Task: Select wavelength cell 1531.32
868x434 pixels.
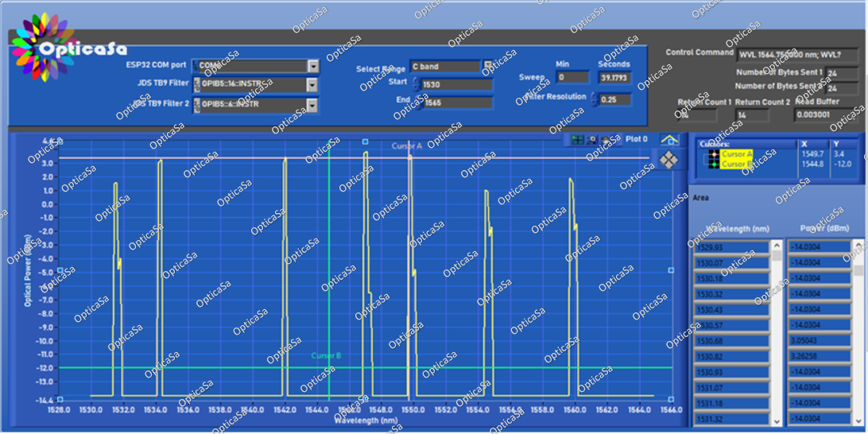Action: [x=731, y=418]
